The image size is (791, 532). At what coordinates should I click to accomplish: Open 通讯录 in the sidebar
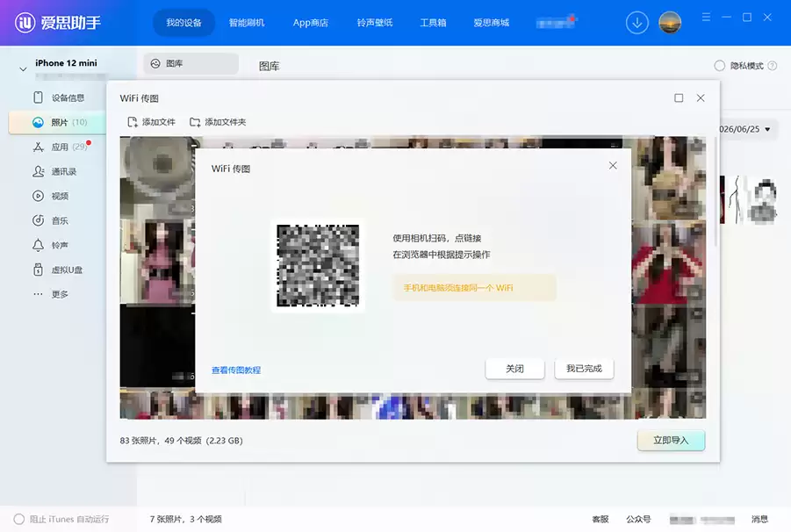click(54, 171)
